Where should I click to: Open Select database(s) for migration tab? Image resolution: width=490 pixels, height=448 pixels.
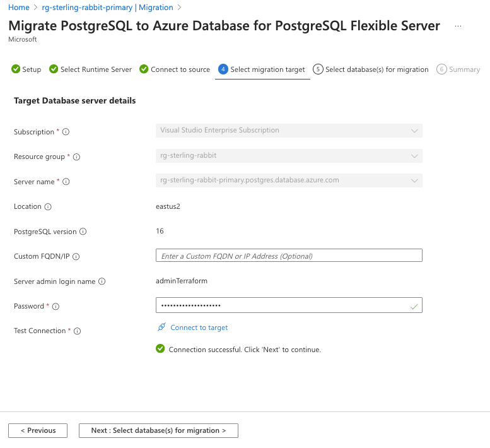371,69
